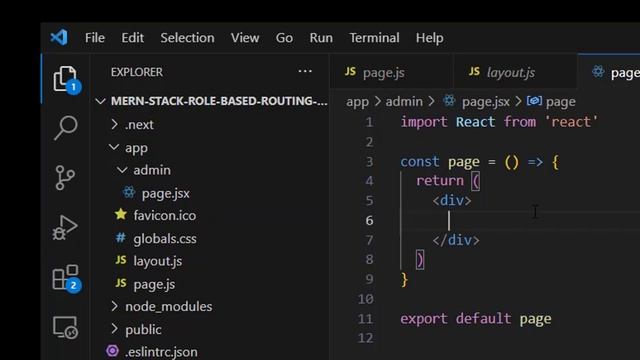Open the Search magnifier in activity bar

[x=66, y=128]
